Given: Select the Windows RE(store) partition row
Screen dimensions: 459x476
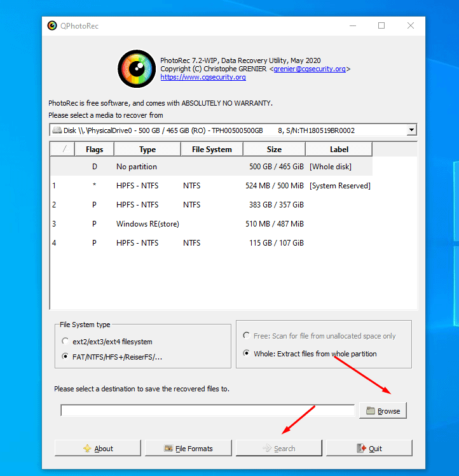Looking at the screenshot, I should [x=211, y=224].
